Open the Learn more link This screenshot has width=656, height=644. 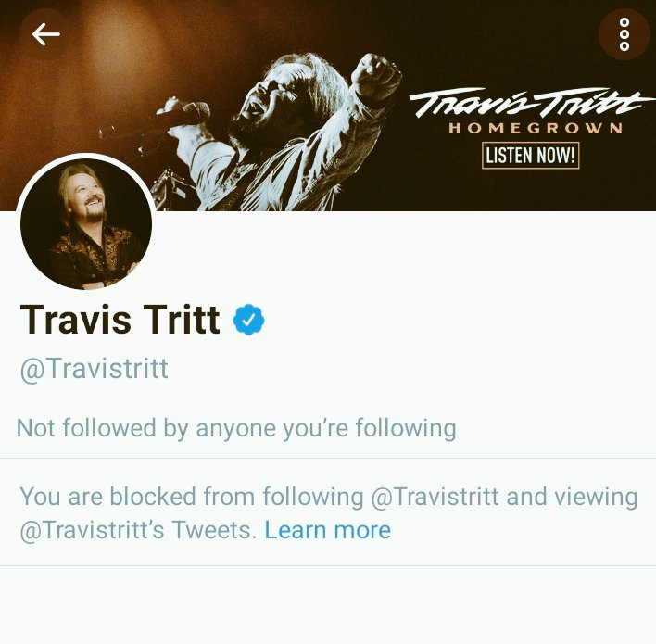pyautogui.click(x=328, y=530)
